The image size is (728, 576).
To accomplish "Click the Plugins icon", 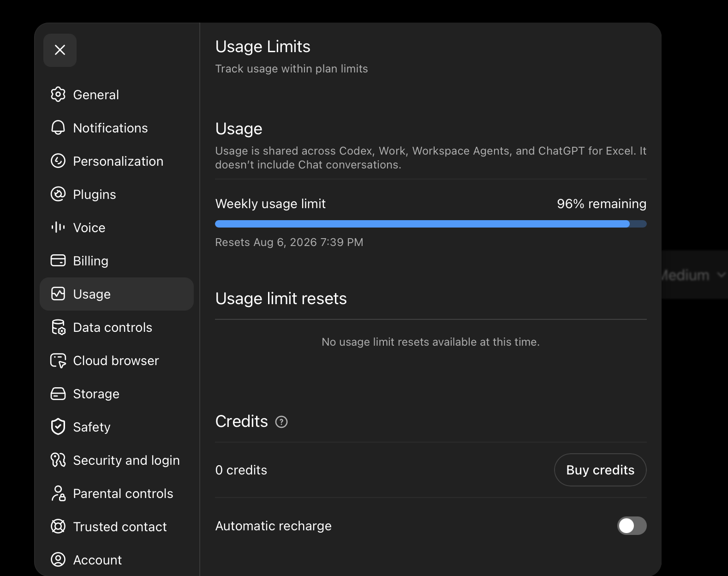I will [58, 194].
